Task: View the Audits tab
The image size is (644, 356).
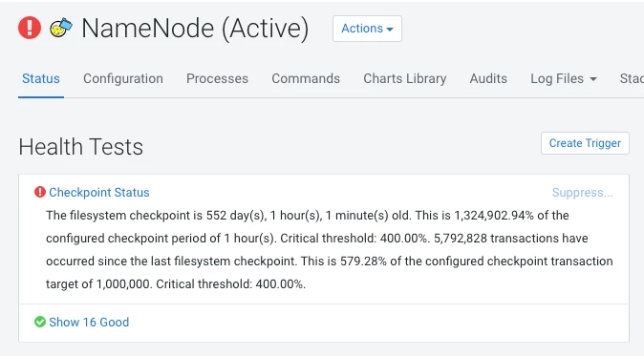Action: click(488, 78)
